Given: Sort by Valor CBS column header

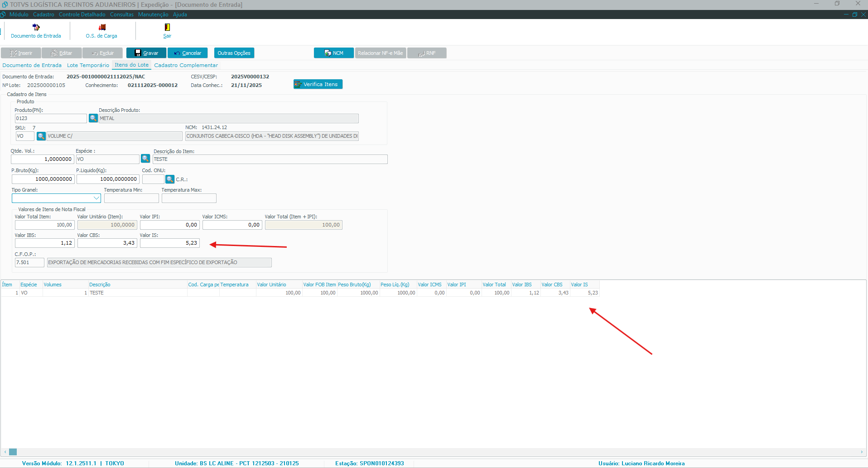Looking at the screenshot, I should (x=555, y=285).
